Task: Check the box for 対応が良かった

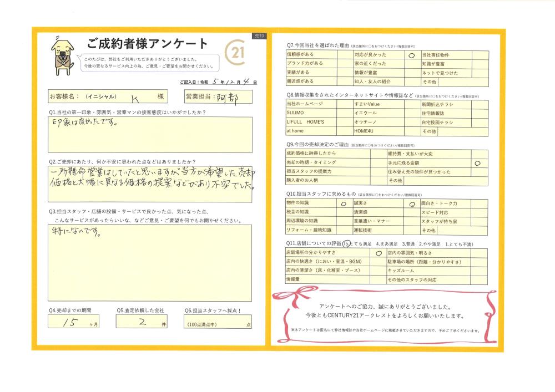Action: click(411, 55)
